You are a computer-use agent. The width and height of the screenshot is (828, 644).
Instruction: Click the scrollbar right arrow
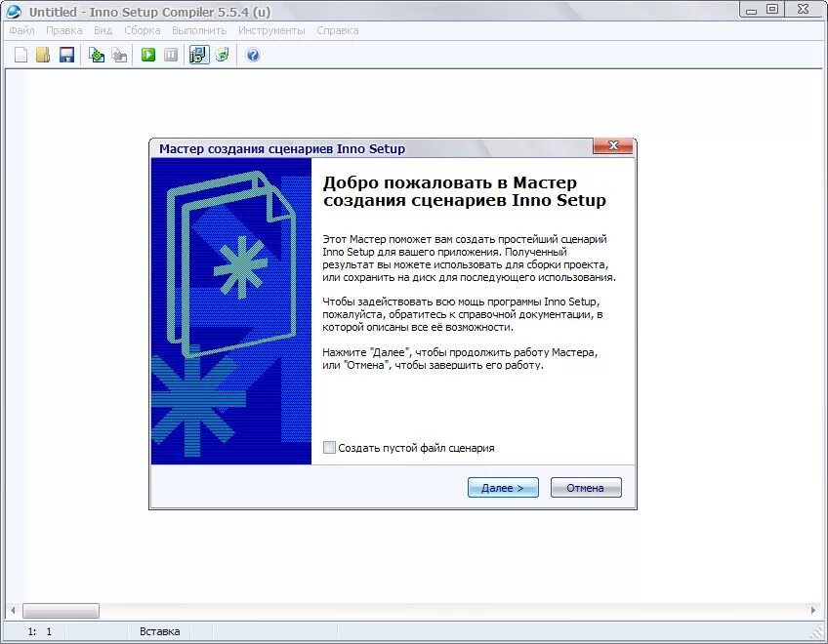(813, 610)
